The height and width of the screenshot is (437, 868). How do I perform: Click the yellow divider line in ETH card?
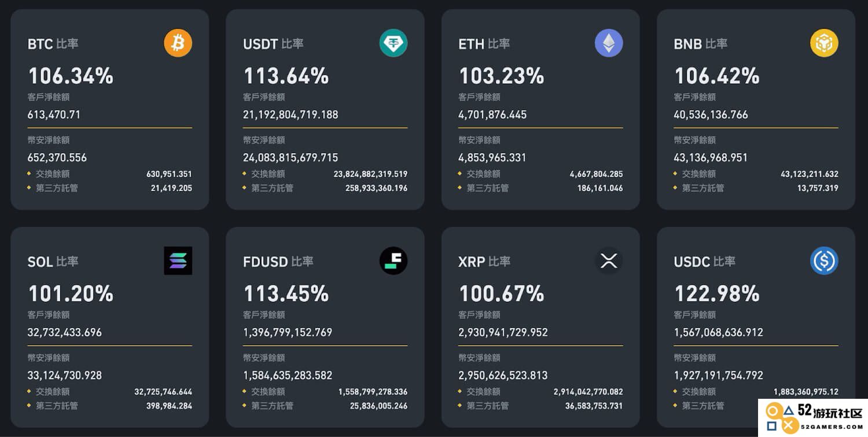[x=540, y=128]
